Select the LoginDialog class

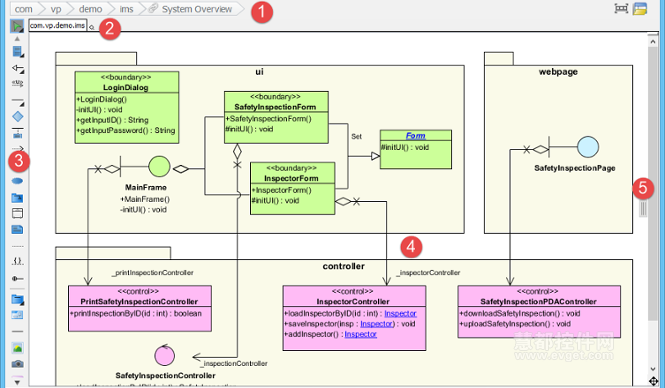pyautogui.click(x=127, y=107)
